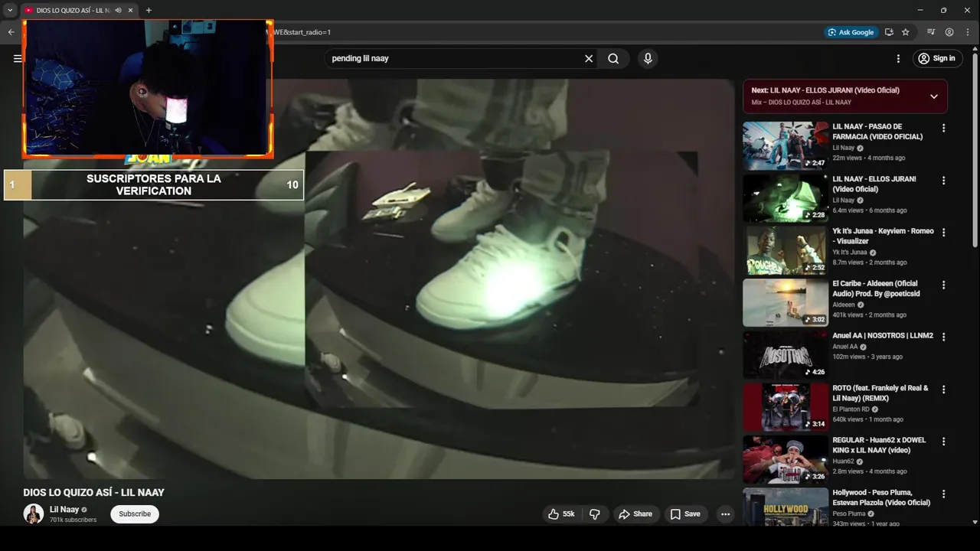Click the Mix – DIOS LO QUIZO ASÍ subtitle

801,102
